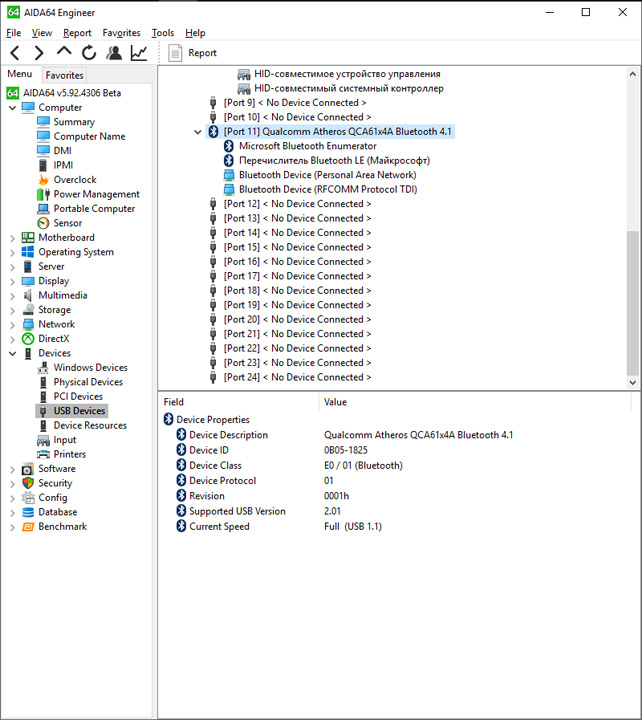Expand the Display tree node
Viewport: 642px width, 720px height.
click(x=12, y=281)
